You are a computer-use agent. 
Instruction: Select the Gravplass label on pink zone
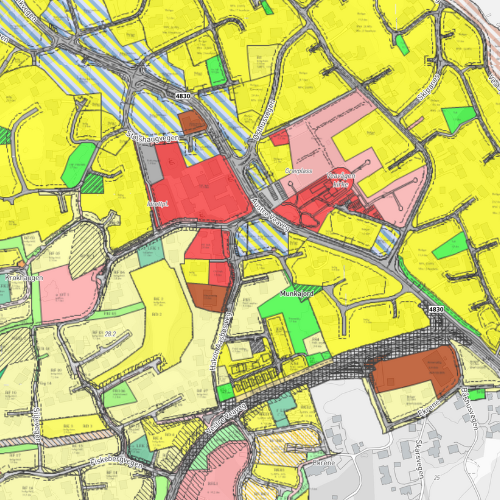299,171
